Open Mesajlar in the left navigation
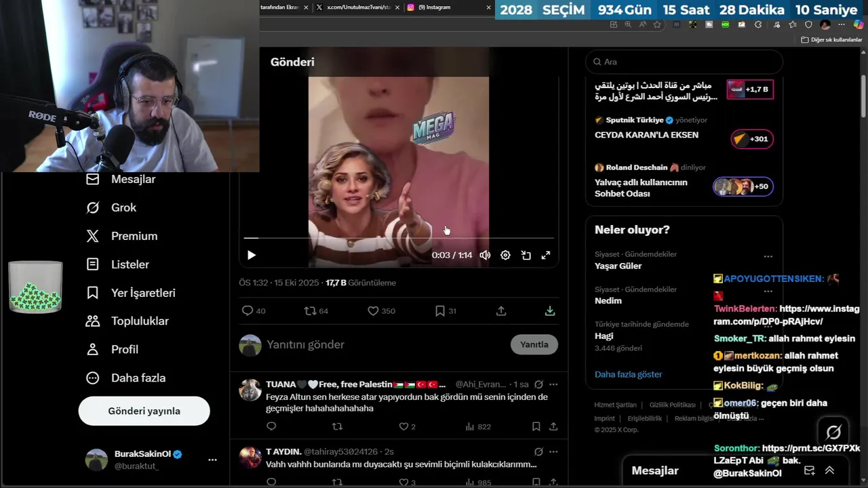This screenshot has height=488, width=868. point(121,180)
